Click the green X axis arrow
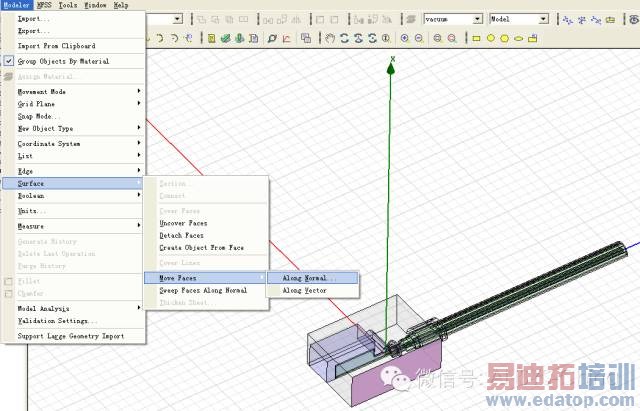The height and width of the screenshot is (411, 640). coord(391,68)
